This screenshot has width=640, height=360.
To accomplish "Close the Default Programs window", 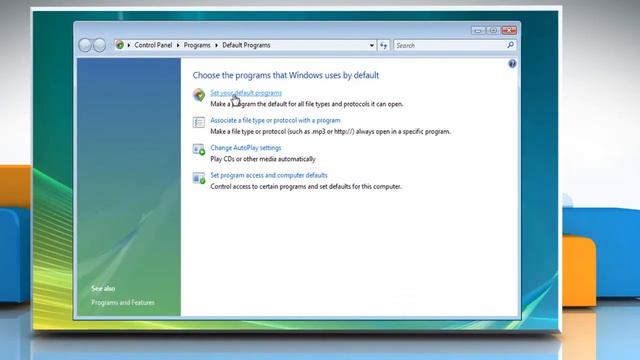I will coord(509,30).
